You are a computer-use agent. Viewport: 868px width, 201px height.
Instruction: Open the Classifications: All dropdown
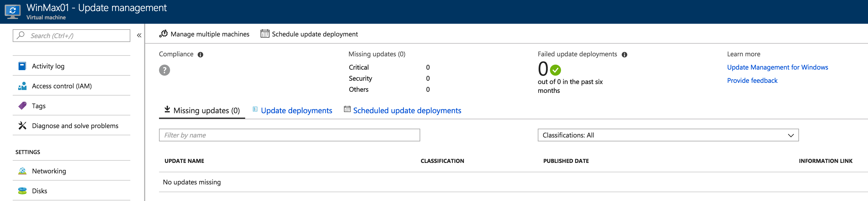pos(668,135)
